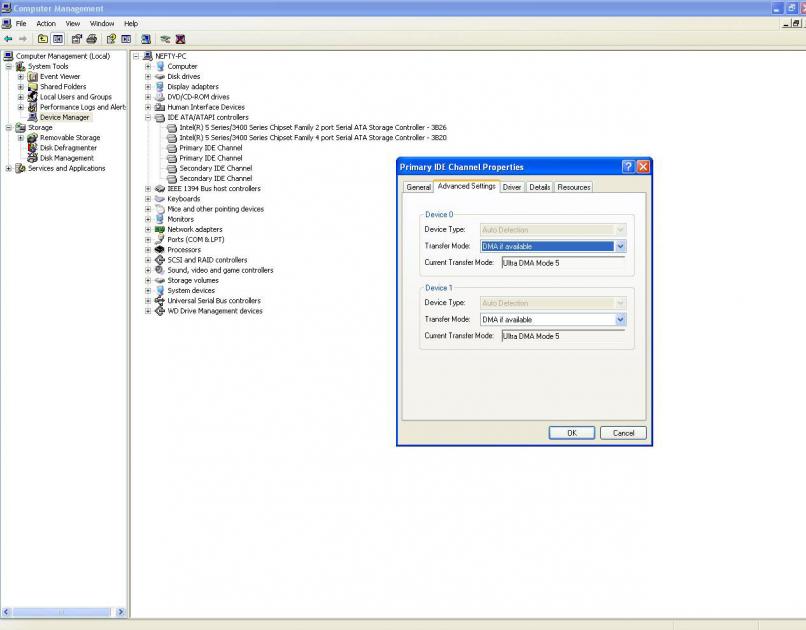Viewport: 806px width, 630px height.
Task: Click the Up One Level folder icon
Action: [x=43, y=39]
